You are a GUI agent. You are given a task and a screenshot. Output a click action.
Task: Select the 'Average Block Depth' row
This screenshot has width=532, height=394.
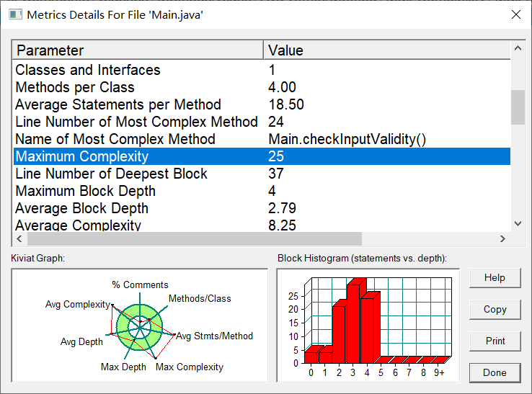click(262, 208)
